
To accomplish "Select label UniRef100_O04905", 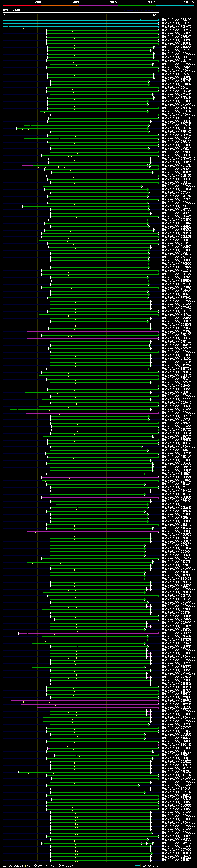I will (177, 291).
